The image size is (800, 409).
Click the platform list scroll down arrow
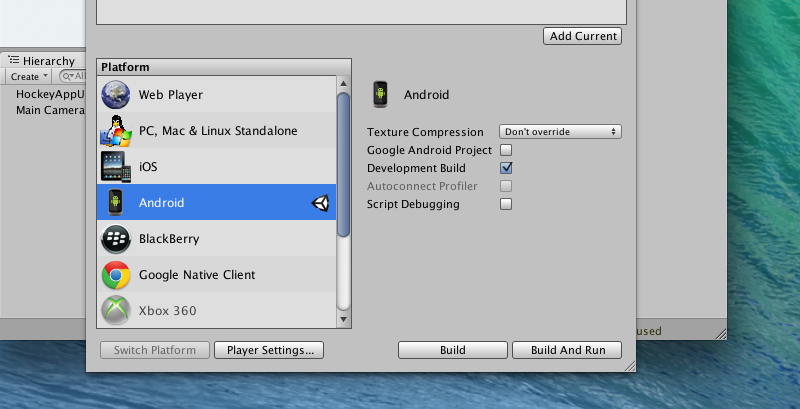(343, 320)
